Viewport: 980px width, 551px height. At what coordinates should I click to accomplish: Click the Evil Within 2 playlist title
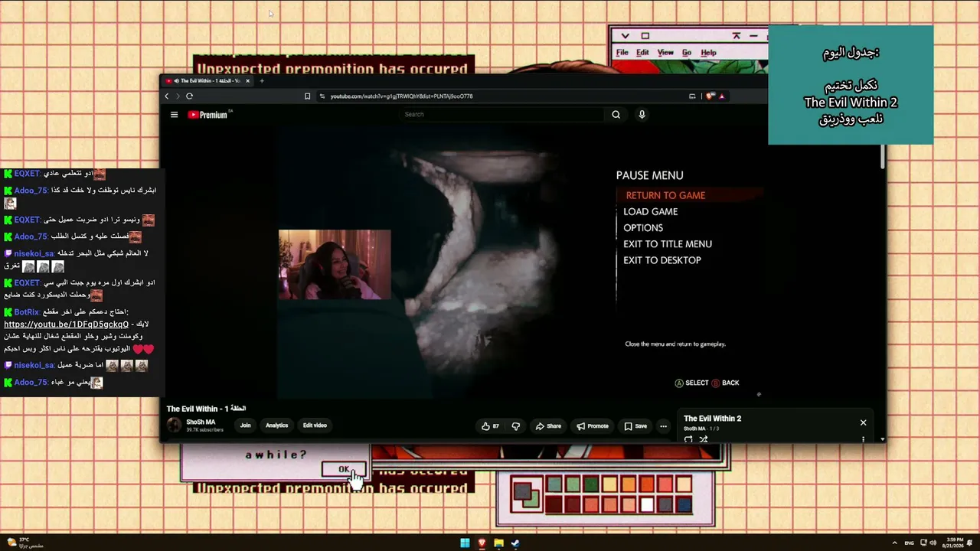(x=712, y=419)
